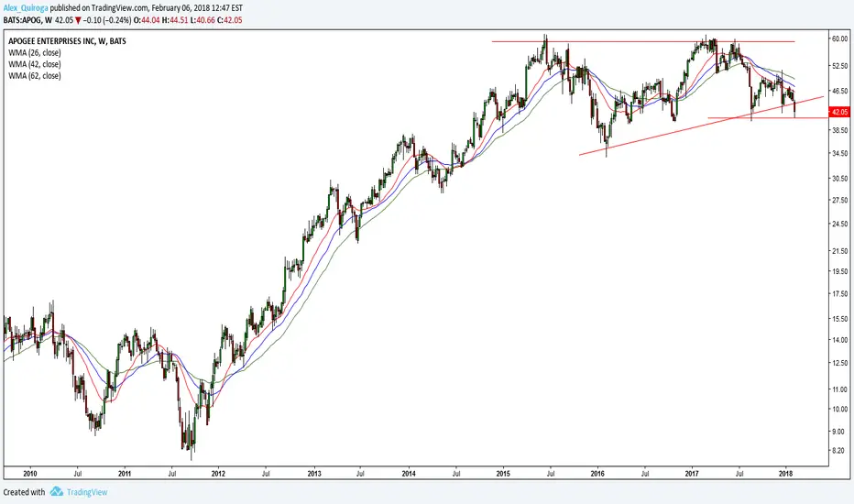Viewport: 854px width, 504px height.
Task: Open the Alex_Quiroga author link
Action: tap(26, 8)
